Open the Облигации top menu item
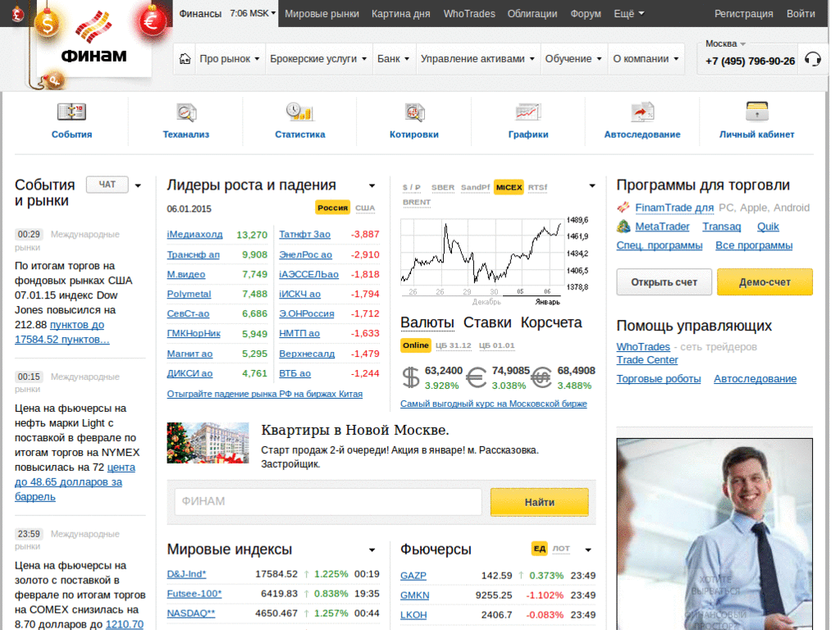 [532, 14]
